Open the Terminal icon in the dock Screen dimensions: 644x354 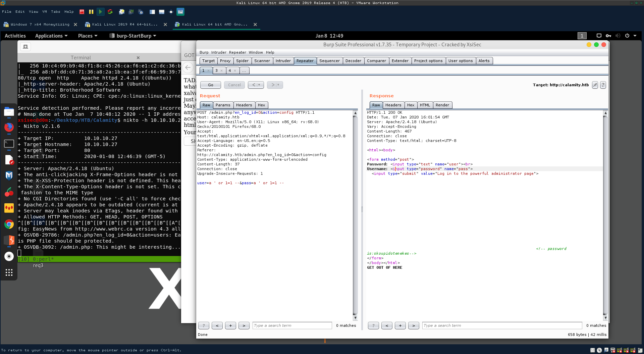[9, 144]
